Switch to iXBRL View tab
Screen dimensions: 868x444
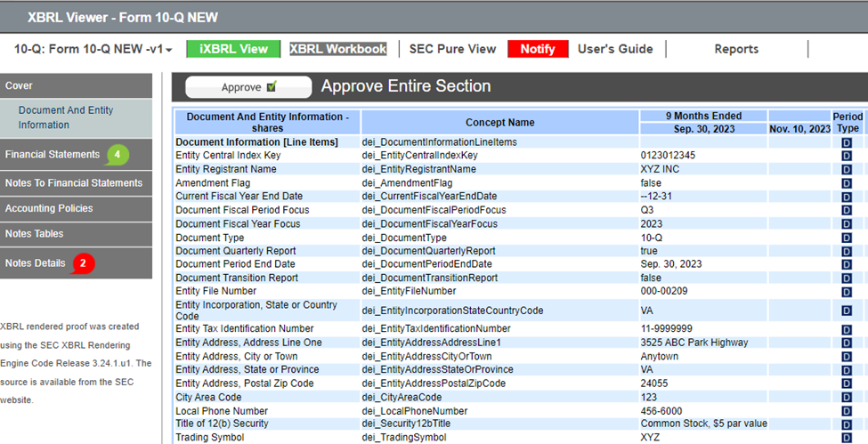(x=233, y=49)
